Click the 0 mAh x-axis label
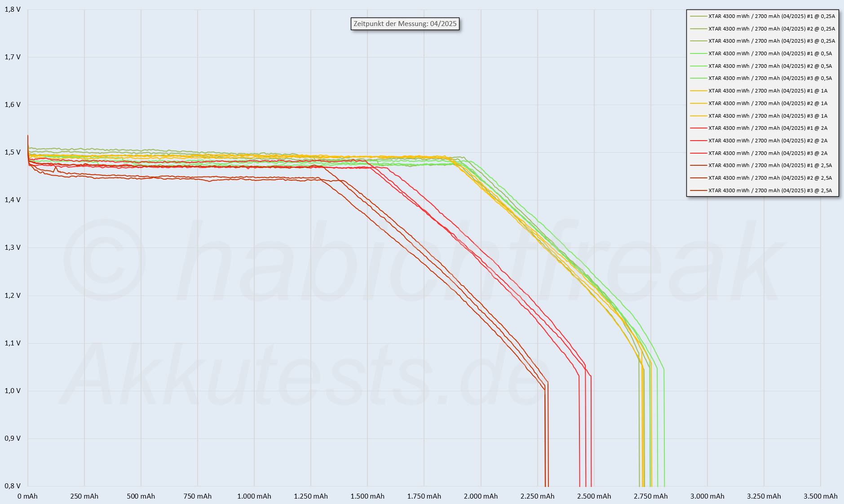 point(28,496)
